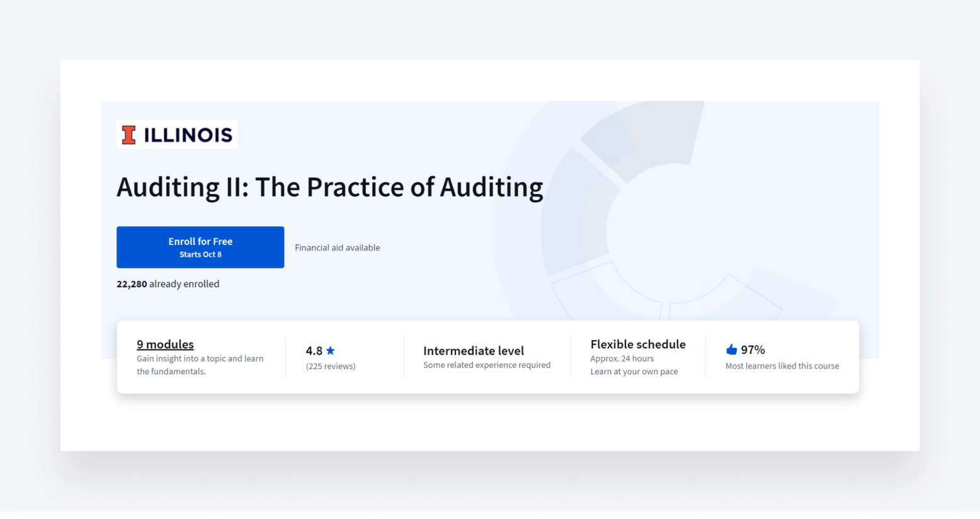Click the thumbs up icon near 97%
This screenshot has height=519, width=980.
731,349
